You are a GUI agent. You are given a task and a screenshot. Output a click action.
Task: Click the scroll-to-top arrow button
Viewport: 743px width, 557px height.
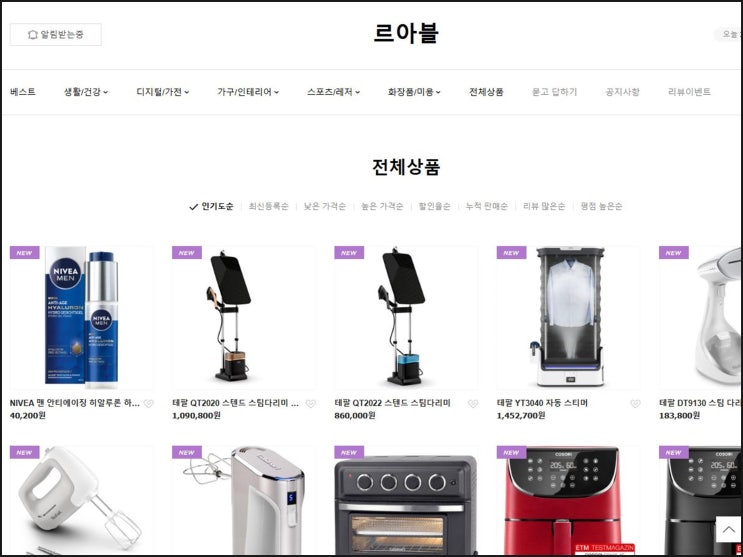point(728,530)
